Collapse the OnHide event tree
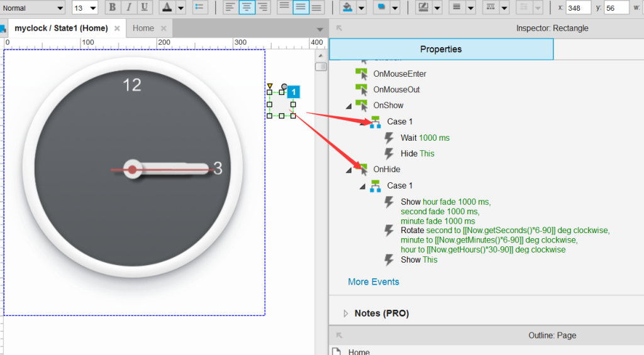This screenshot has height=355, width=644. tap(348, 170)
